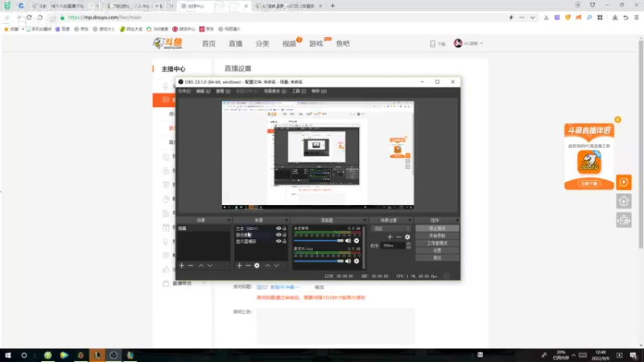This screenshot has height=362, width=644.
Task: Pop out the Mixer dock panel
Action: tap(365, 220)
